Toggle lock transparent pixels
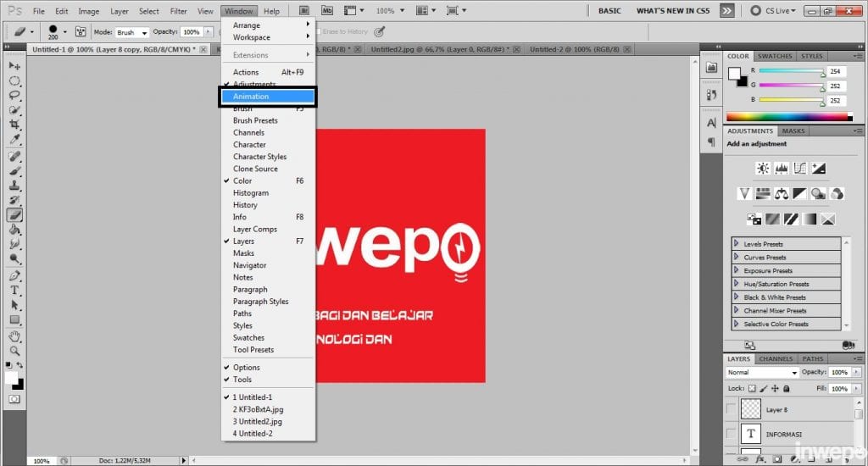 (x=752, y=389)
